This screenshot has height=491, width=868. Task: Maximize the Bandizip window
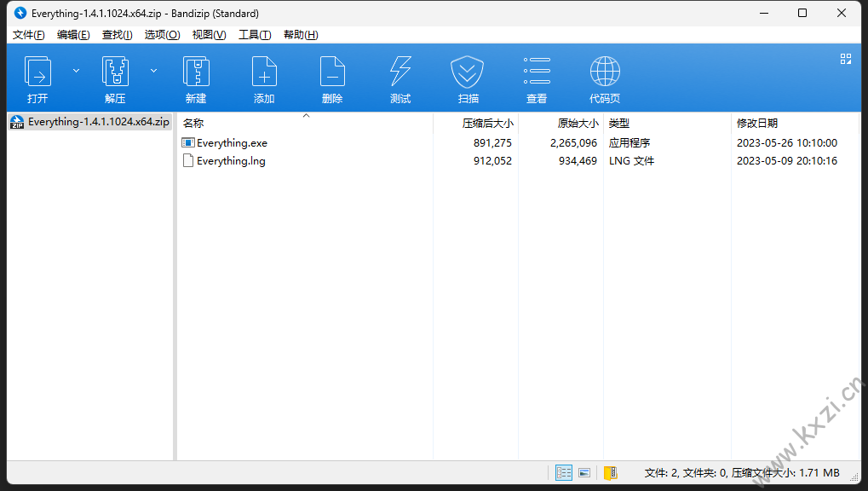point(802,13)
